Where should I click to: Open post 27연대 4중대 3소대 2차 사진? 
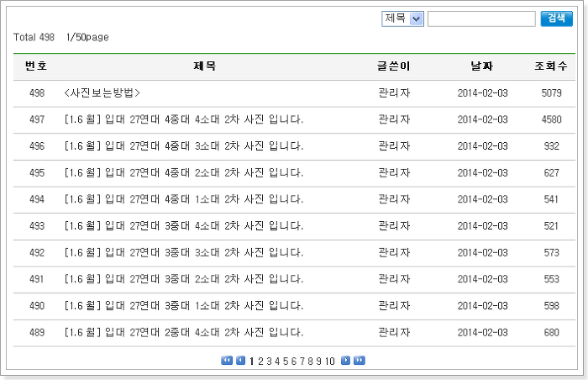tap(184, 146)
